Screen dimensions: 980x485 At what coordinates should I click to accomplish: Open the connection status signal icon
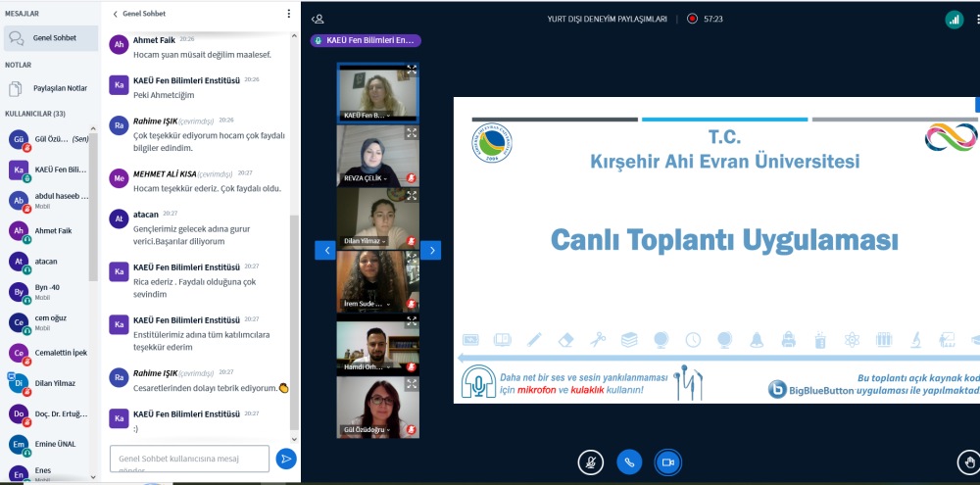[x=954, y=19]
